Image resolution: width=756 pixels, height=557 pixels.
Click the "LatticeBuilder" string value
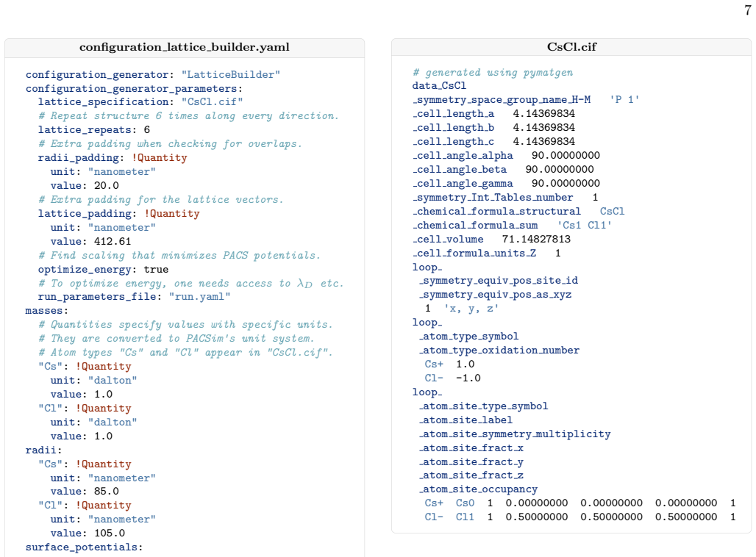pyautogui.click(x=230, y=75)
